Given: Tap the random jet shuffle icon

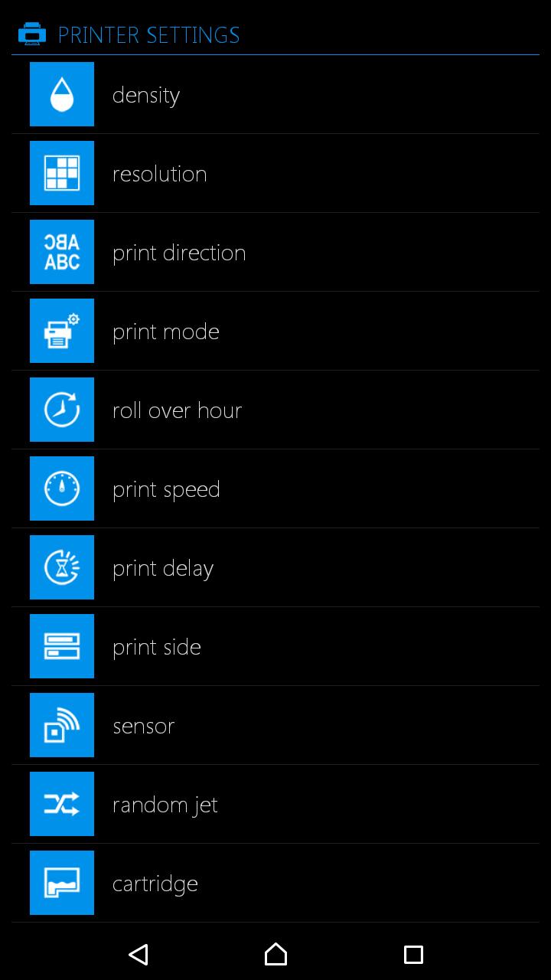Looking at the screenshot, I should pos(62,804).
